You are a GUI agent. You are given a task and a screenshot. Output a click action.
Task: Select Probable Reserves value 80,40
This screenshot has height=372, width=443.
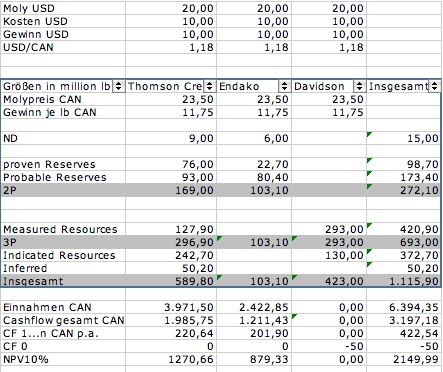coord(254,177)
